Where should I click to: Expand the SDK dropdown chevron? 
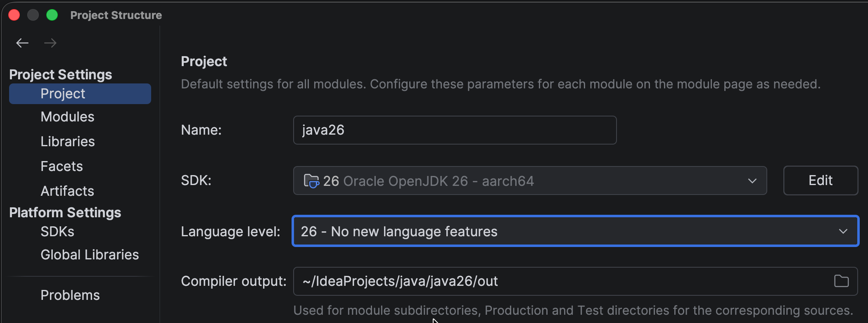pos(752,181)
